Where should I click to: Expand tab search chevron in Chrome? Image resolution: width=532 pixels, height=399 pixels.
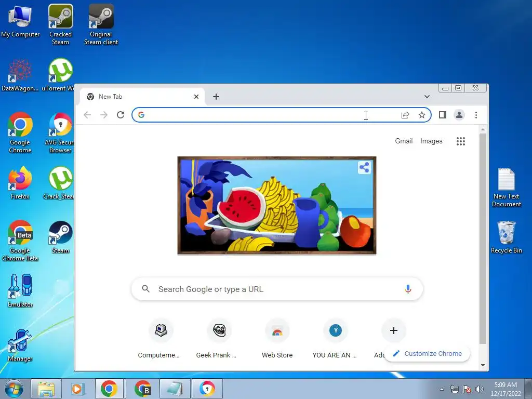pyautogui.click(x=427, y=97)
